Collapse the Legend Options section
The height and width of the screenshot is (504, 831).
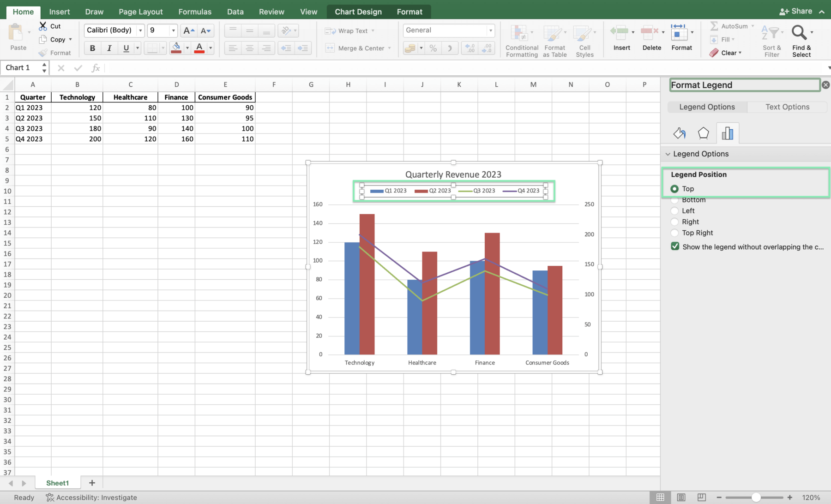click(x=668, y=154)
